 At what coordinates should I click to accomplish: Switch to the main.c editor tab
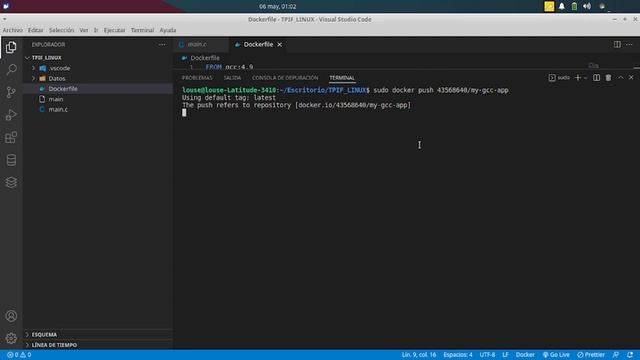click(197, 44)
